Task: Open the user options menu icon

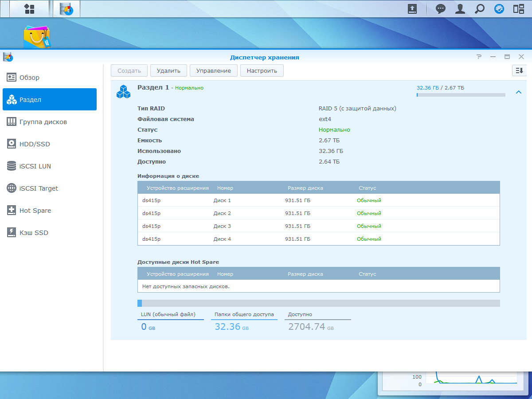Action: (460, 9)
